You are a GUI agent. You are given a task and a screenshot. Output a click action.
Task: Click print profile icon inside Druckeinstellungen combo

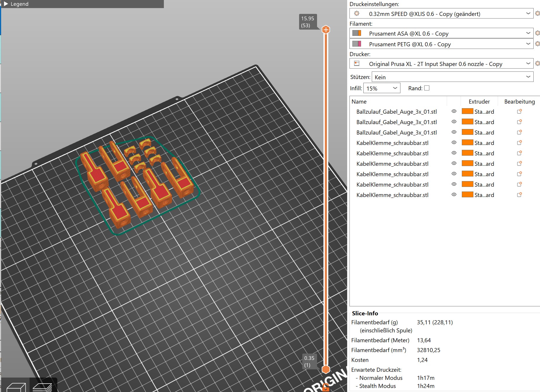(x=357, y=13)
